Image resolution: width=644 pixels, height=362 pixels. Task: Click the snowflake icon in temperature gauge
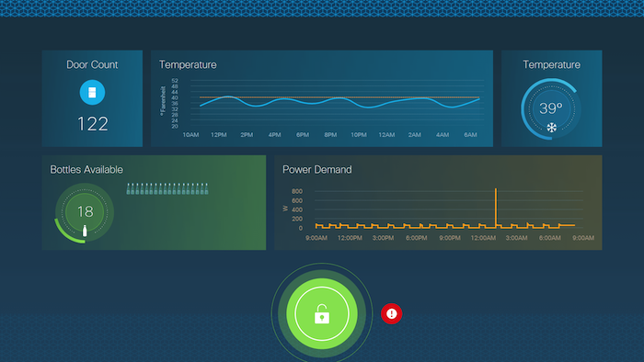551,128
